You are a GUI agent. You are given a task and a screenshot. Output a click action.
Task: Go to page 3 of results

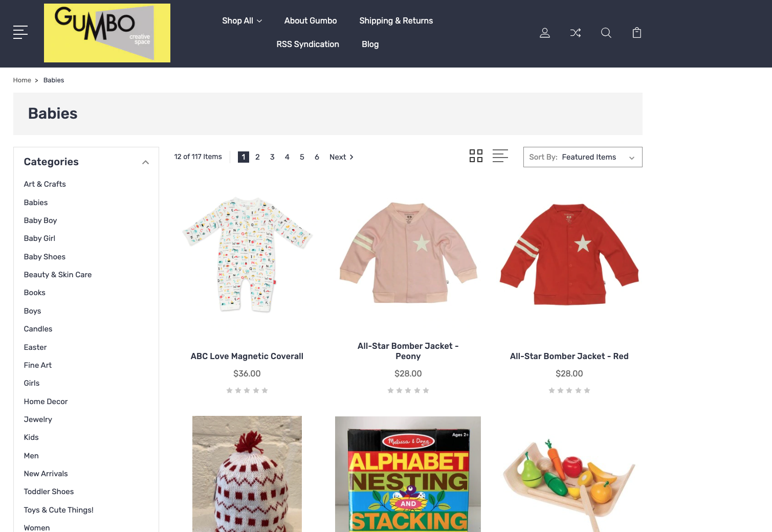(272, 157)
